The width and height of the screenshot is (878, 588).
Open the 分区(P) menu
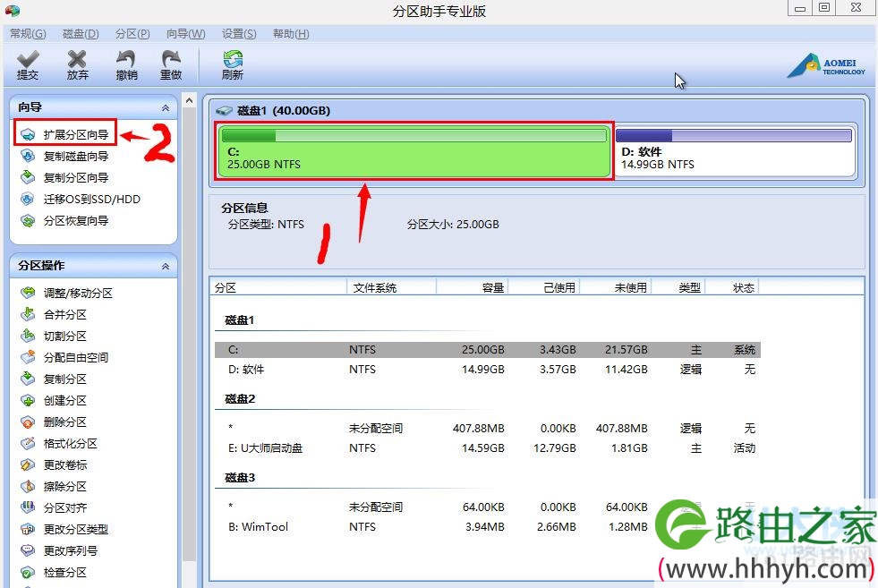click(132, 34)
